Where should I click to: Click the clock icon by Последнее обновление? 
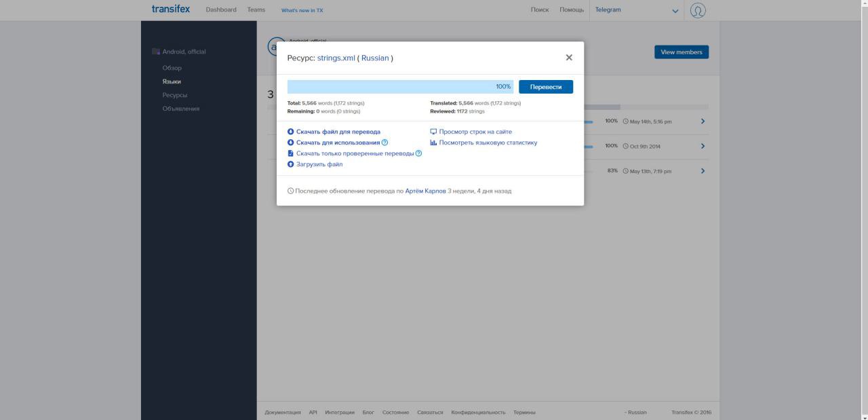291,191
